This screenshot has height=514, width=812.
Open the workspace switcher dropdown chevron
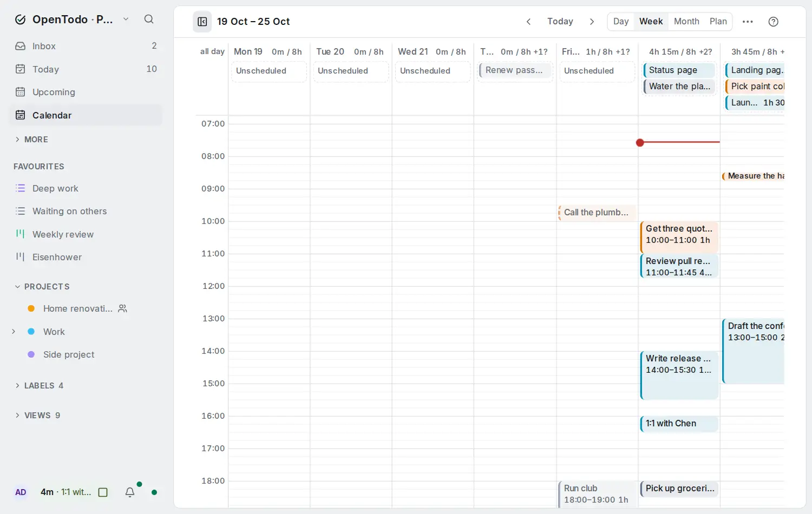click(126, 19)
